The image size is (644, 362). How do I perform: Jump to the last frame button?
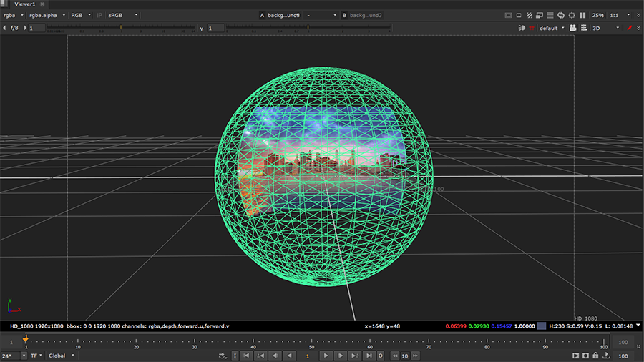point(369,356)
